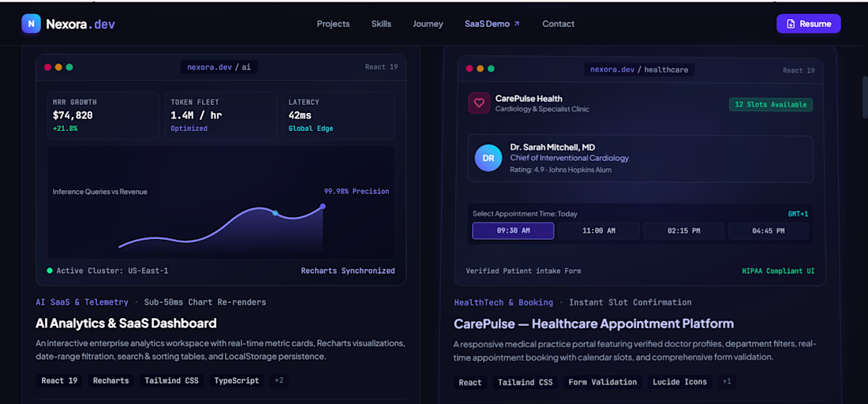Expand the +2 more tags badge
The height and width of the screenshot is (404, 868).
click(279, 381)
